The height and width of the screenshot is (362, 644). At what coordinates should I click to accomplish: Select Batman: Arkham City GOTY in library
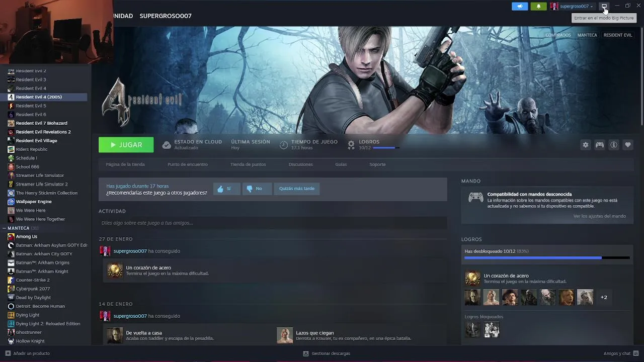(x=44, y=254)
